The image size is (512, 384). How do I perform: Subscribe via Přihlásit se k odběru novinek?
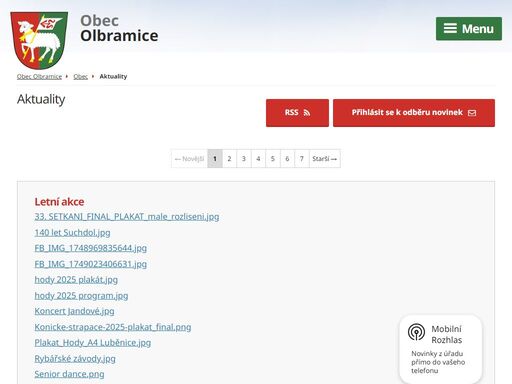(x=414, y=113)
